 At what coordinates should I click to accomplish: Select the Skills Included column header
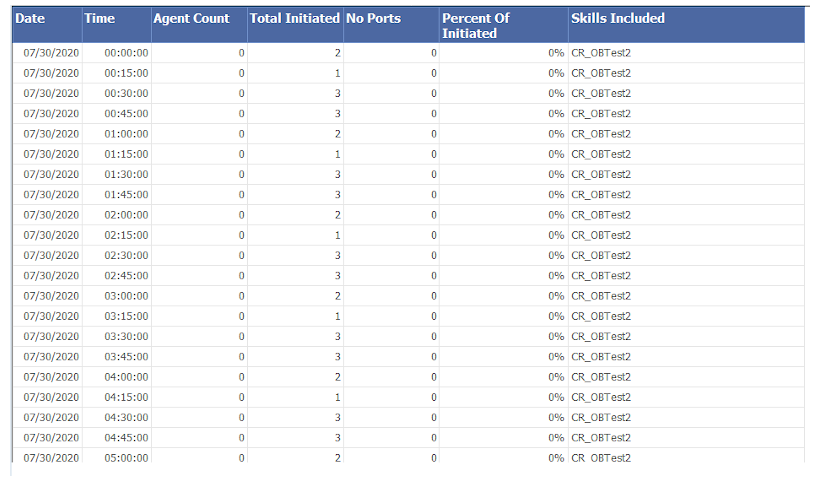point(686,25)
